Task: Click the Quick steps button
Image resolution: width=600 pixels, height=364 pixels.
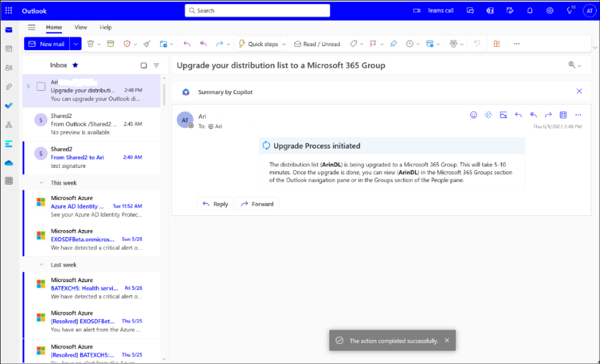Action: [259, 44]
